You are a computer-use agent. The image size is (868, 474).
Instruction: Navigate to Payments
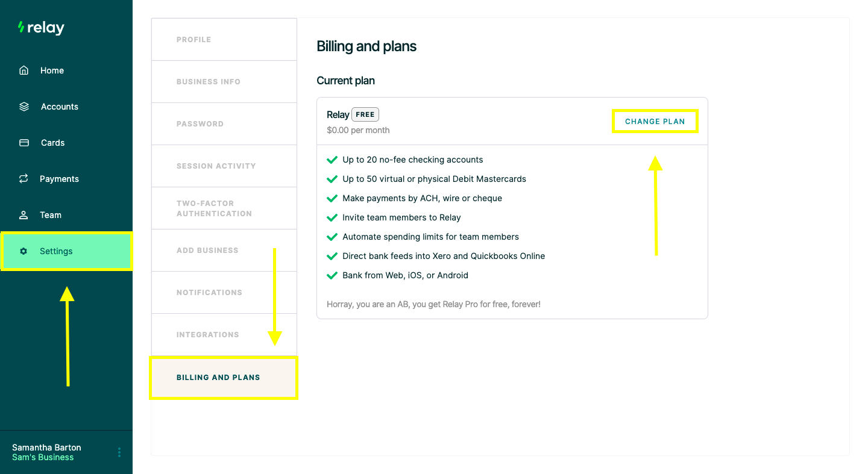click(66, 179)
